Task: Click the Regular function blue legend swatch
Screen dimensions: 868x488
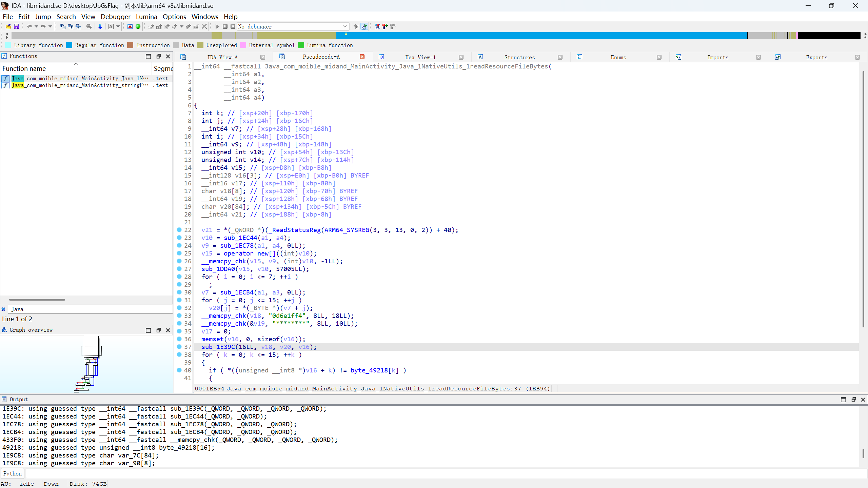Action: (x=69, y=45)
